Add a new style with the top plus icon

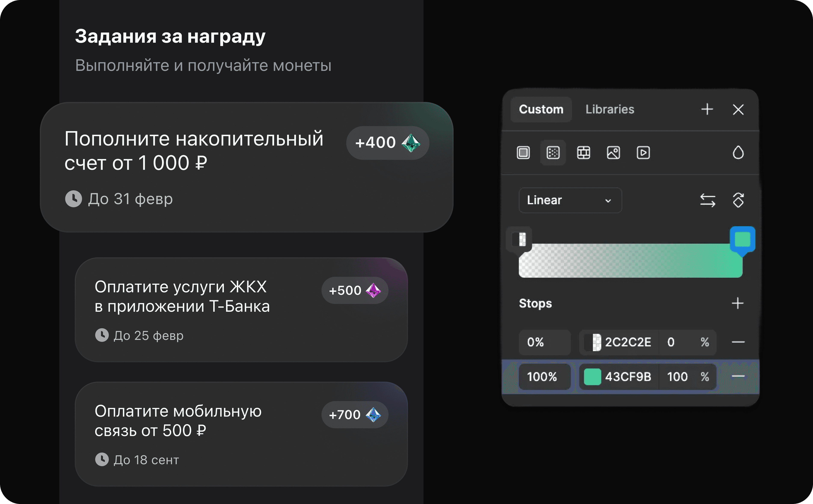pos(707,109)
